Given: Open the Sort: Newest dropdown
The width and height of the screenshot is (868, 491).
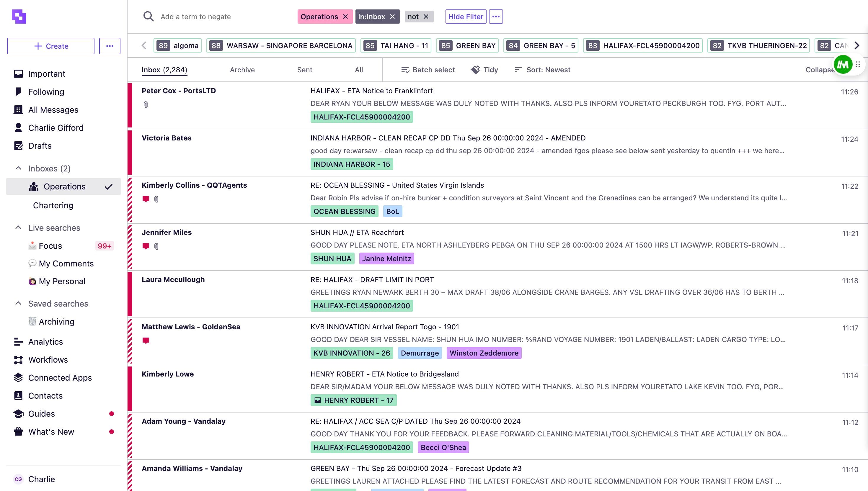Looking at the screenshot, I should pos(542,70).
